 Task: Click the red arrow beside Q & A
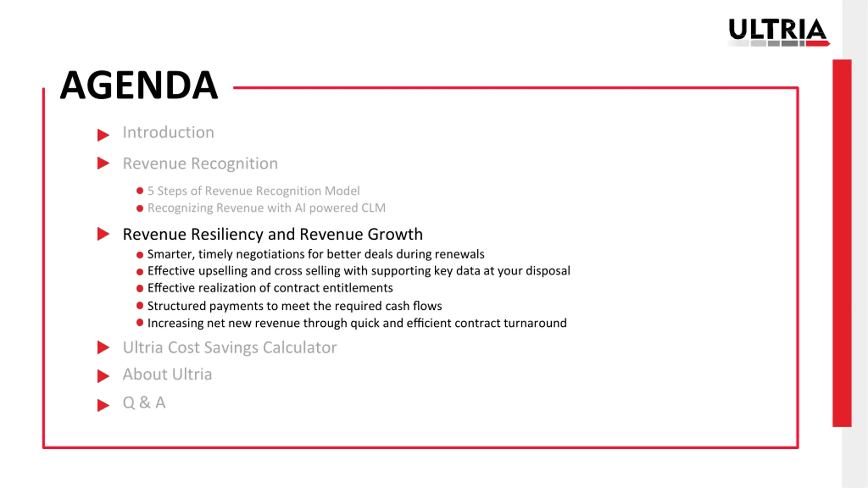[x=103, y=405]
